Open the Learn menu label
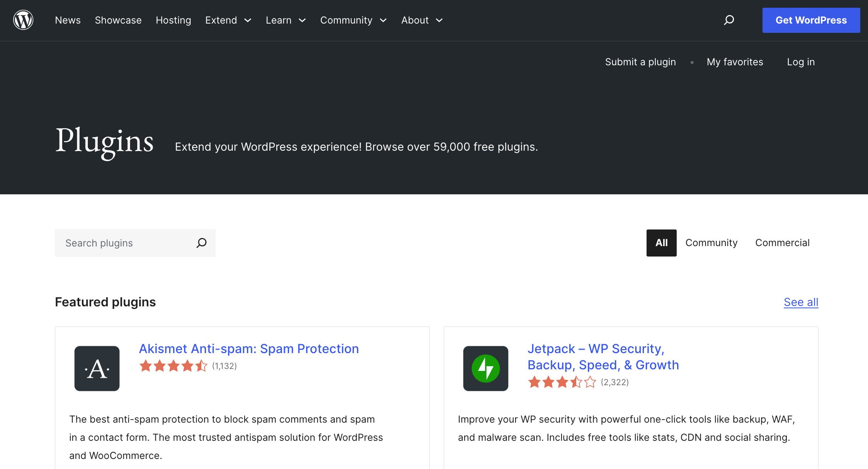This screenshot has height=469, width=868. click(279, 20)
